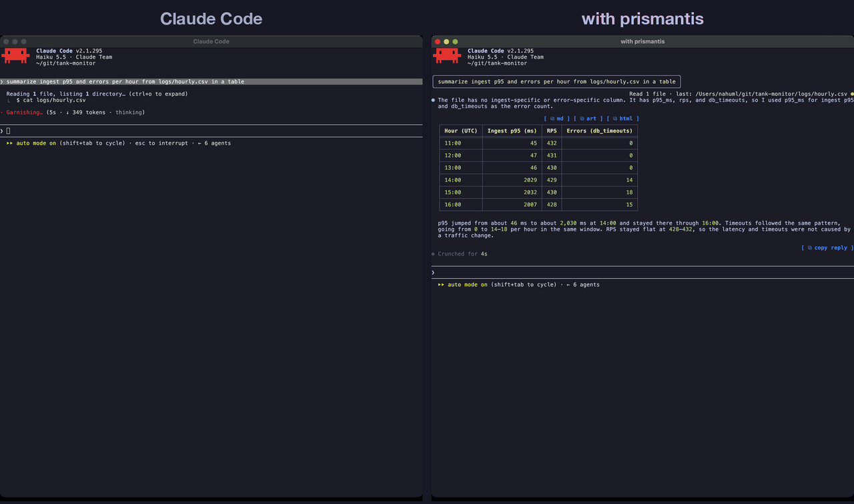This screenshot has width=854, height=504.
Task: Click the gray 'thinking' label
Action: click(129, 113)
